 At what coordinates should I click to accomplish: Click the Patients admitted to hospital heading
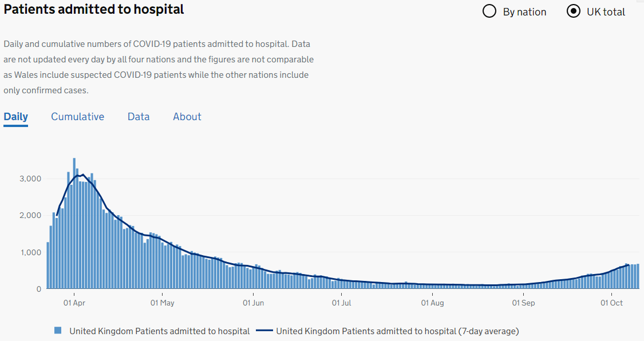tap(94, 10)
